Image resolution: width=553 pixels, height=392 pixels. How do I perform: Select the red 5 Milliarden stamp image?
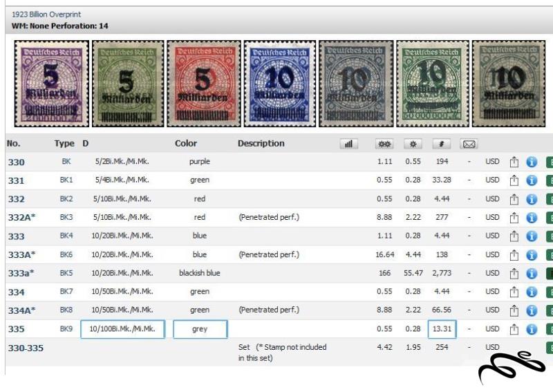tap(204, 84)
